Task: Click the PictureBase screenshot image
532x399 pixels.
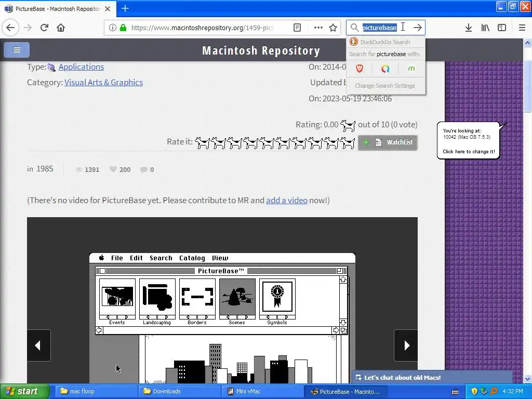Action: [222, 318]
